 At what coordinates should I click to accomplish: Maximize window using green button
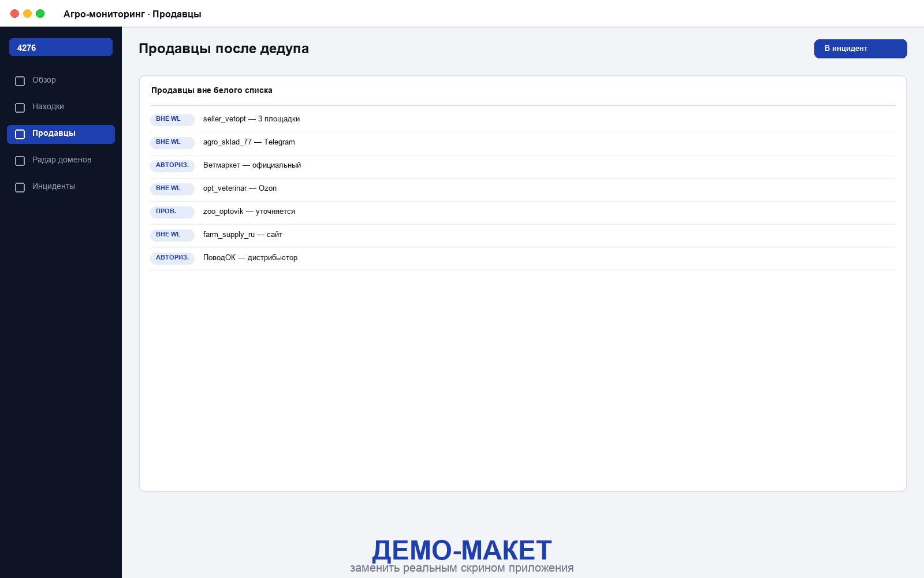pos(40,13)
